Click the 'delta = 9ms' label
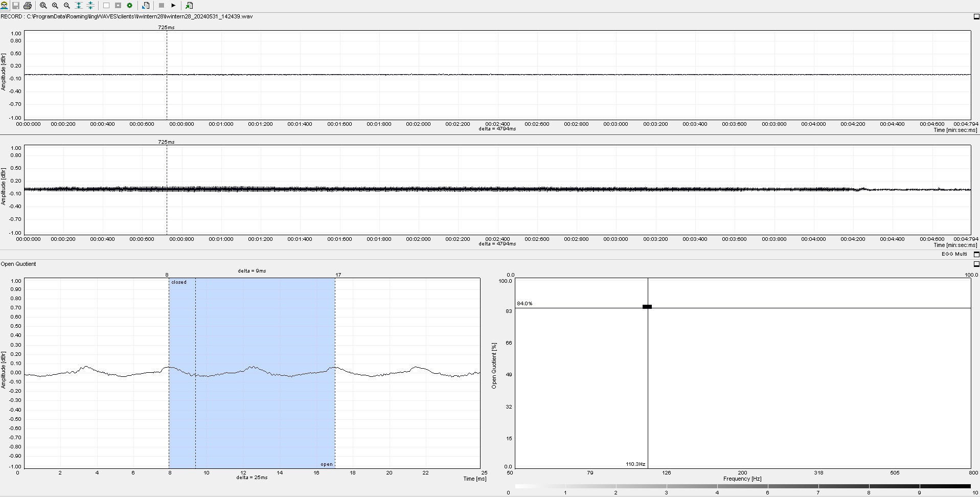Viewport: 980px width, 497px height. [252, 271]
